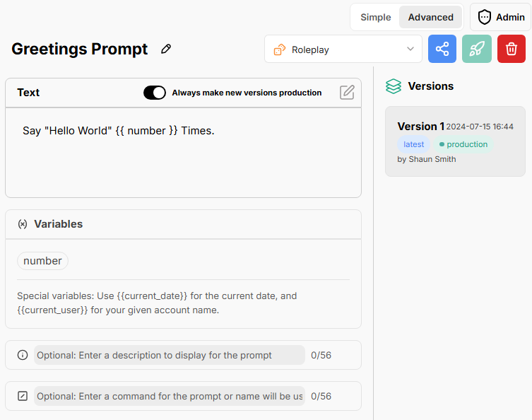This screenshot has height=420, width=532.
Task: Open the Roleplay category dropdown
Action: pyautogui.click(x=343, y=49)
